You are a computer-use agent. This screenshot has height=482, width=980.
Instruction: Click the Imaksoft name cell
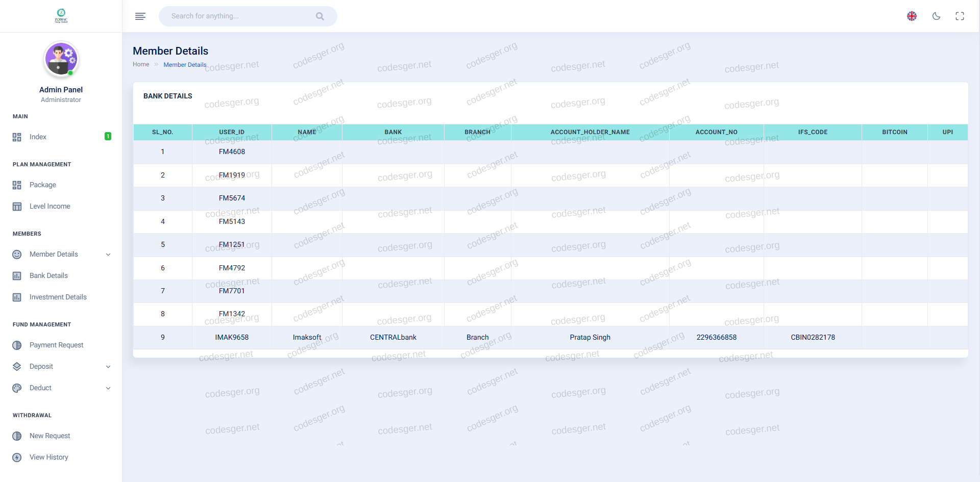pyautogui.click(x=307, y=338)
